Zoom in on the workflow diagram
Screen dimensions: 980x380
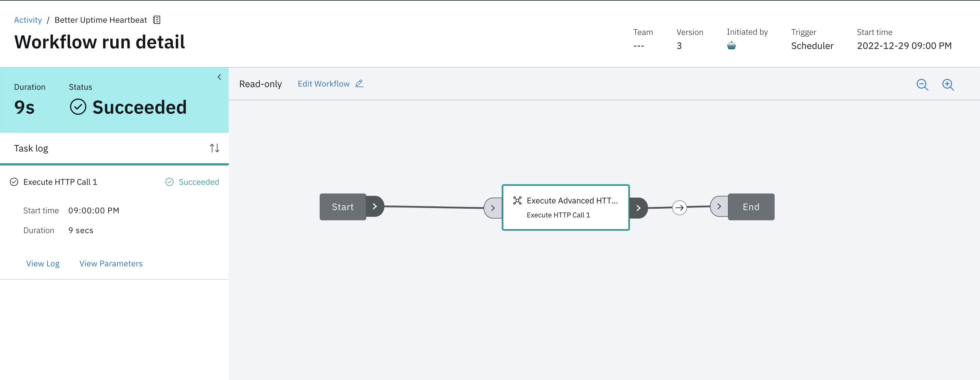pos(948,84)
